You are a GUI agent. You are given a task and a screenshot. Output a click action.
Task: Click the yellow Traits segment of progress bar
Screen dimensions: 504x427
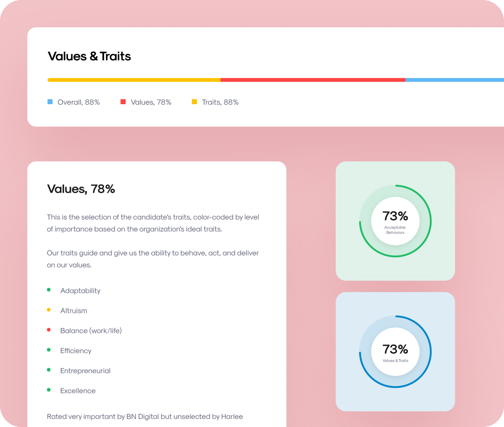click(x=134, y=80)
